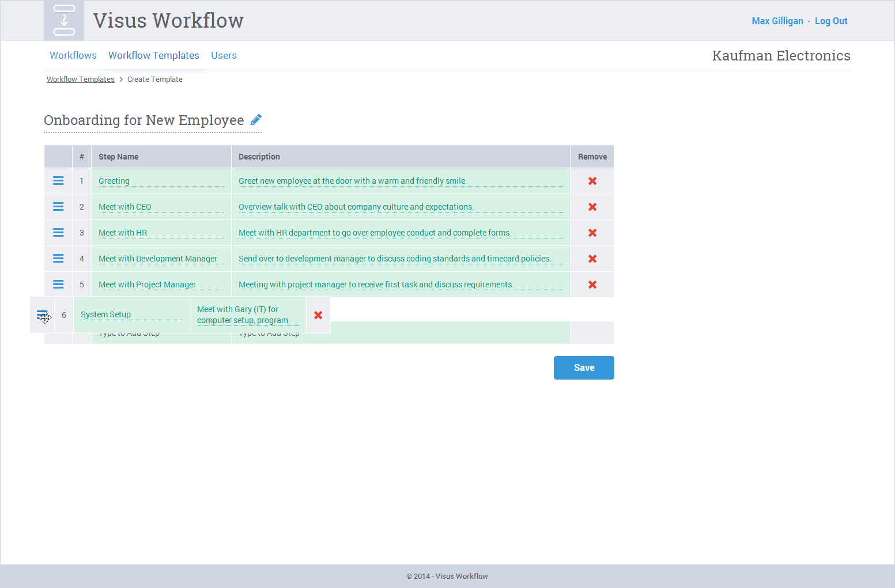Open the Workflows tab

(x=73, y=55)
